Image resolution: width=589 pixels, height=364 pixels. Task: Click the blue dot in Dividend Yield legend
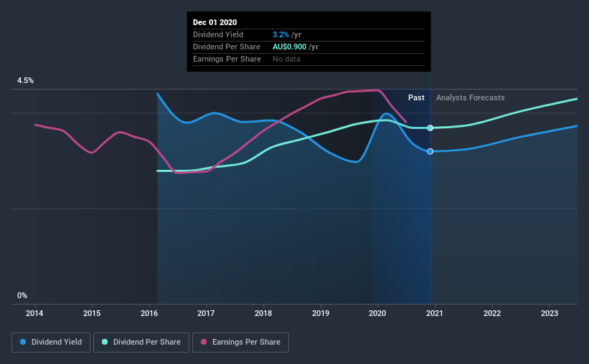23,342
